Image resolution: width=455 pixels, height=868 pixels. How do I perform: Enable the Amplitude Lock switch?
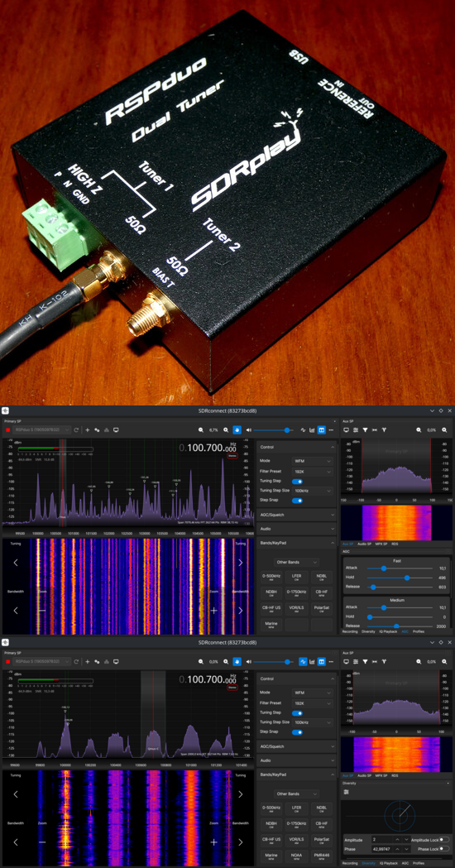tap(444, 839)
